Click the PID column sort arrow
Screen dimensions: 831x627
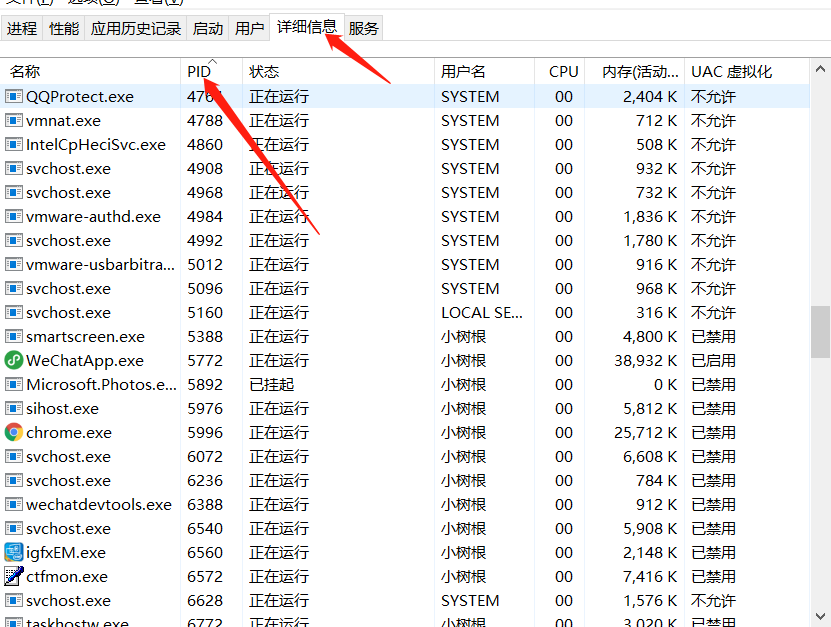(211, 64)
